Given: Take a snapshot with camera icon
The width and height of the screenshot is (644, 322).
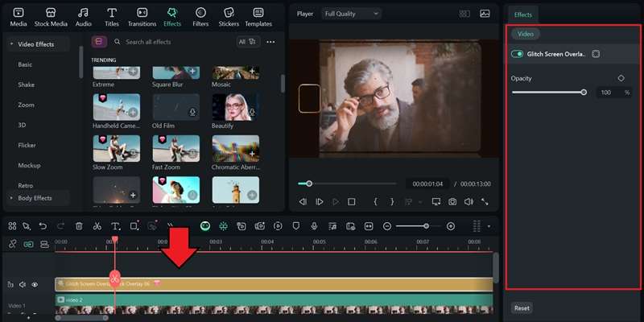Looking at the screenshot, I should pyautogui.click(x=452, y=202).
